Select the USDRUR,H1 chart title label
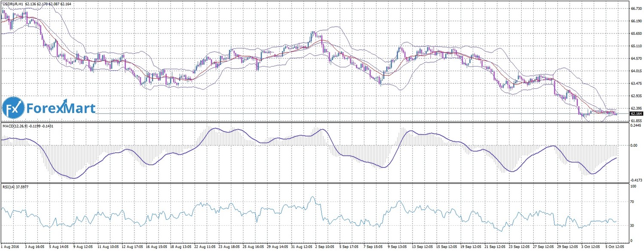 (13, 4)
